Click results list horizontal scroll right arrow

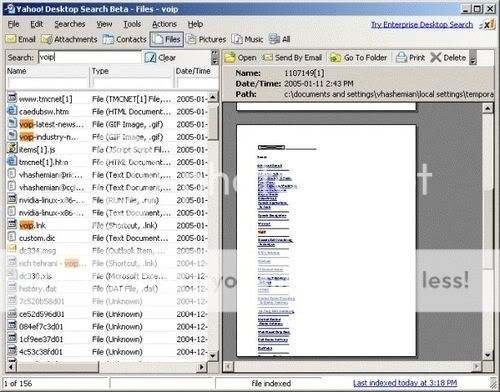[x=202, y=367]
